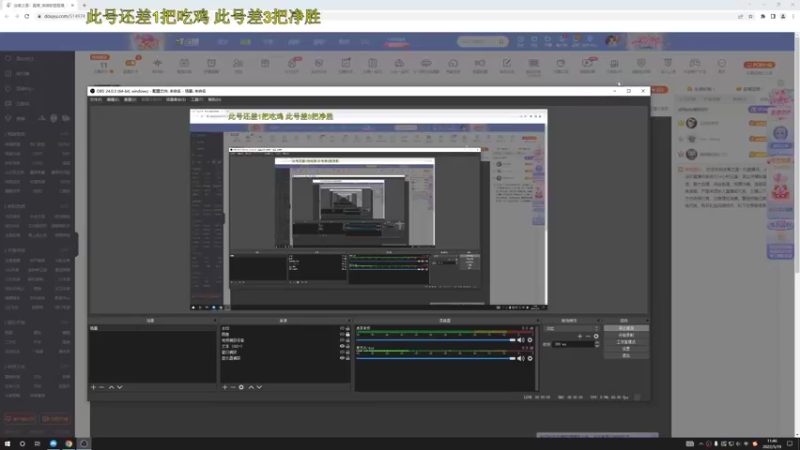This screenshot has height=450, width=800.
Task: Select the scene entry in scenes list
Action: pyautogui.click(x=152, y=329)
